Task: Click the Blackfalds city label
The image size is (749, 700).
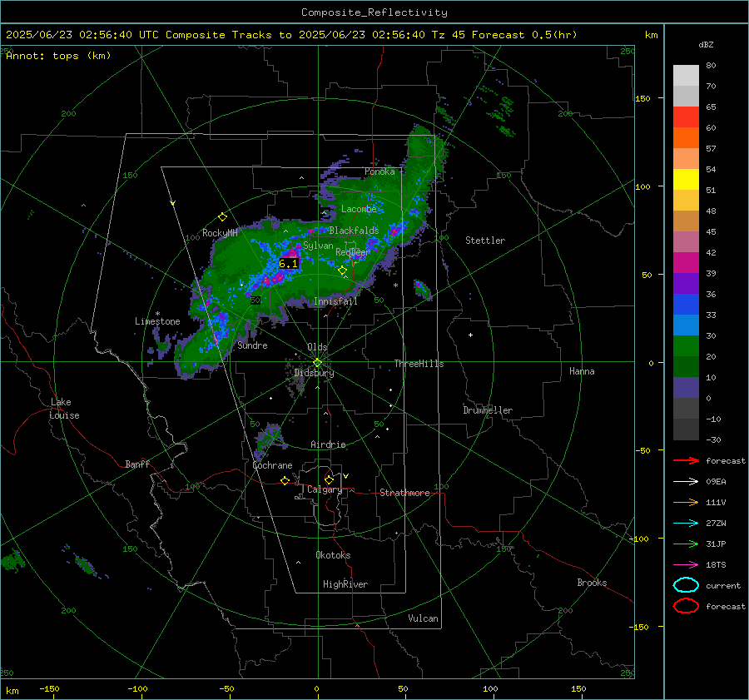Action: (x=354, y=231)
